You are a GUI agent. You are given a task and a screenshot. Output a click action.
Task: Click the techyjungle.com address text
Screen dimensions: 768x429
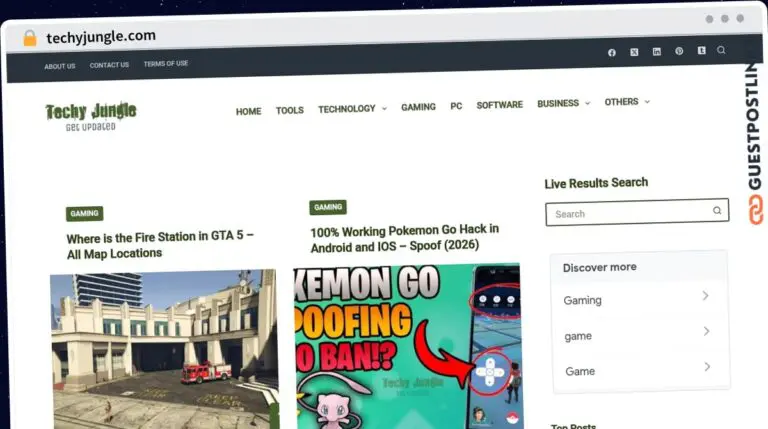pyautogui.click(x=101, y=37)
